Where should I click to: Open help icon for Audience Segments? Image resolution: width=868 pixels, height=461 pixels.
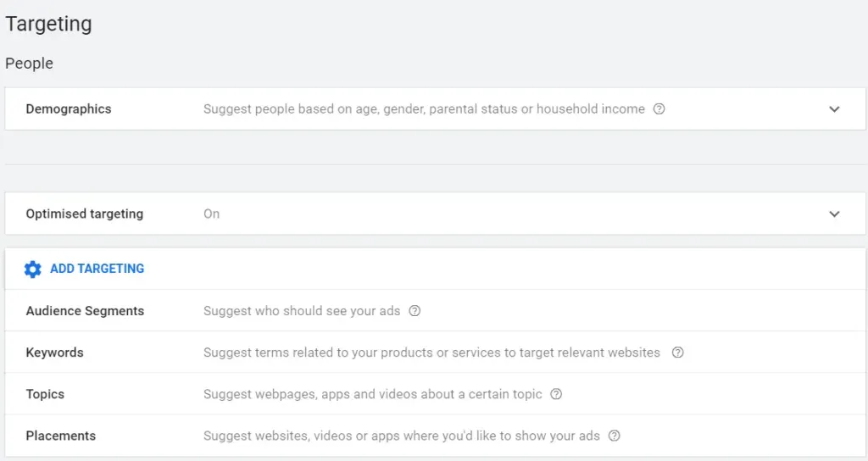click(x=415, y=311)
